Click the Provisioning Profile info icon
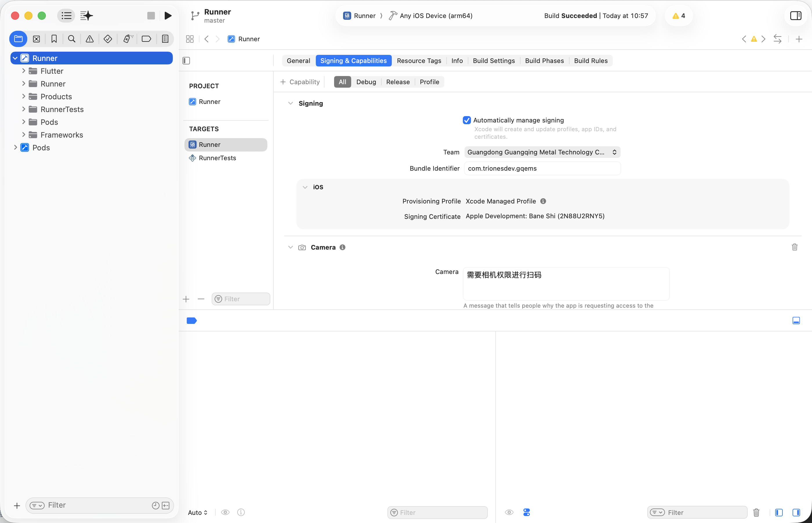 (x=543, y=201)
